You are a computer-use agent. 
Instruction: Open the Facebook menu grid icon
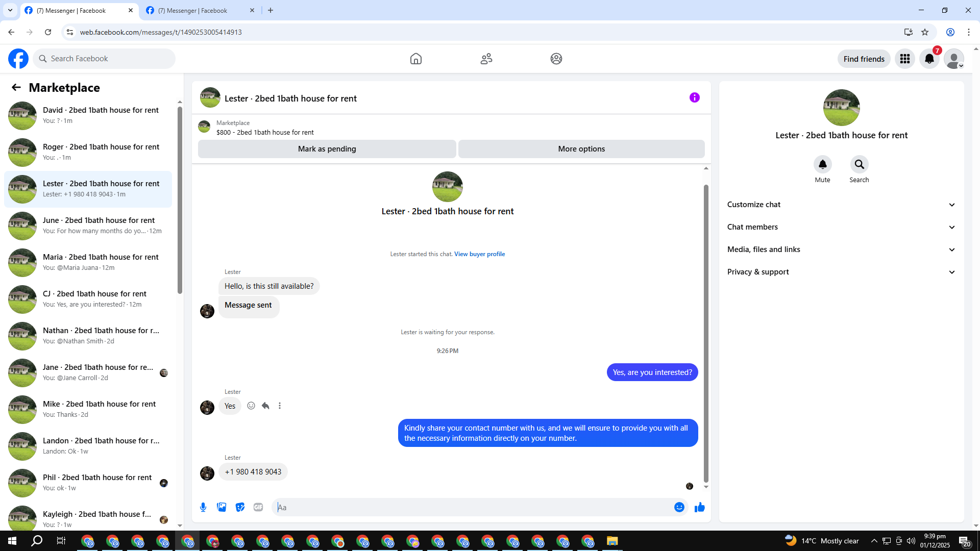[905, 59]
